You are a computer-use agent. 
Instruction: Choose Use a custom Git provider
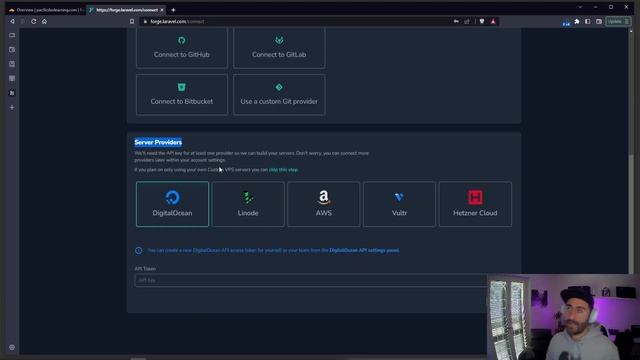click(279, 95)
